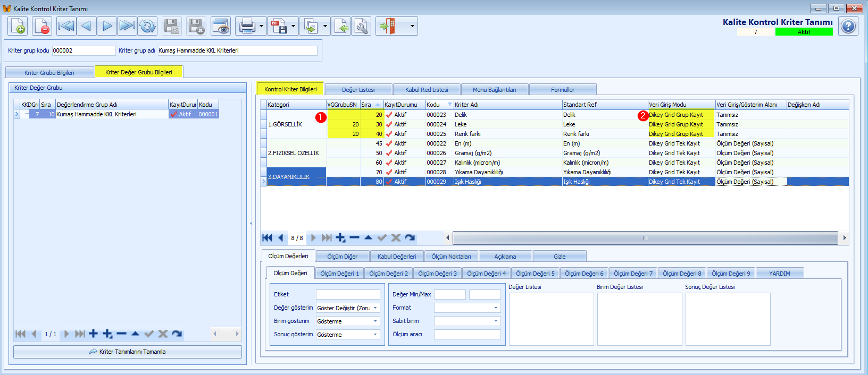Click the delete record icon with red minus
The width and height of the screenshot is (868, 375).
click(42, 26)
